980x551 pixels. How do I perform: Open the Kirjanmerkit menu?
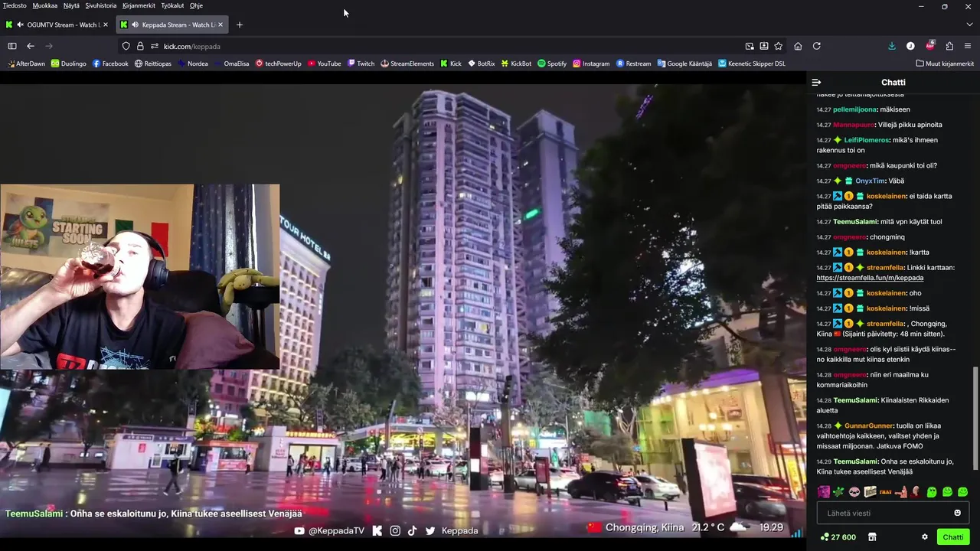coord(139,5)
